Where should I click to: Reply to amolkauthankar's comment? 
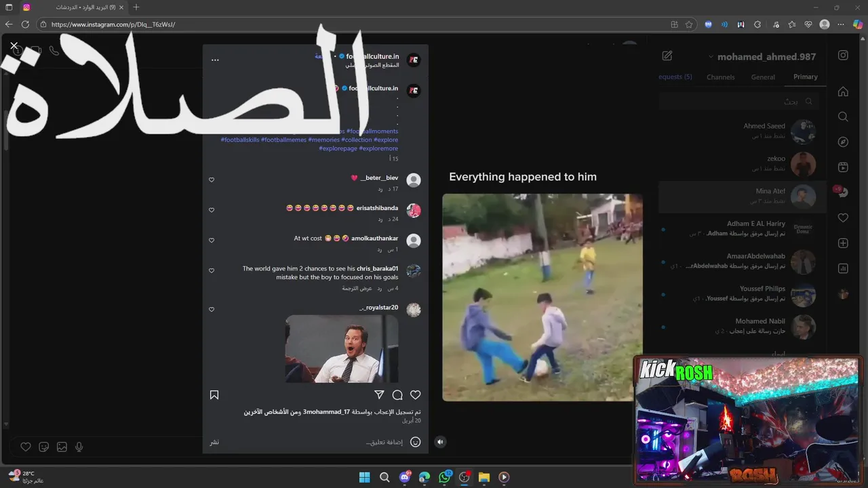[x=380, y=249]
